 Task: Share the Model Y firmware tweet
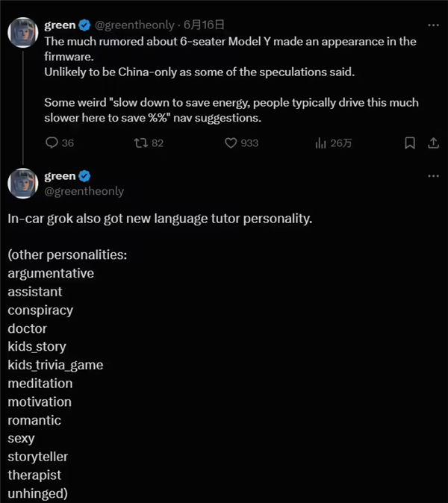432,143
